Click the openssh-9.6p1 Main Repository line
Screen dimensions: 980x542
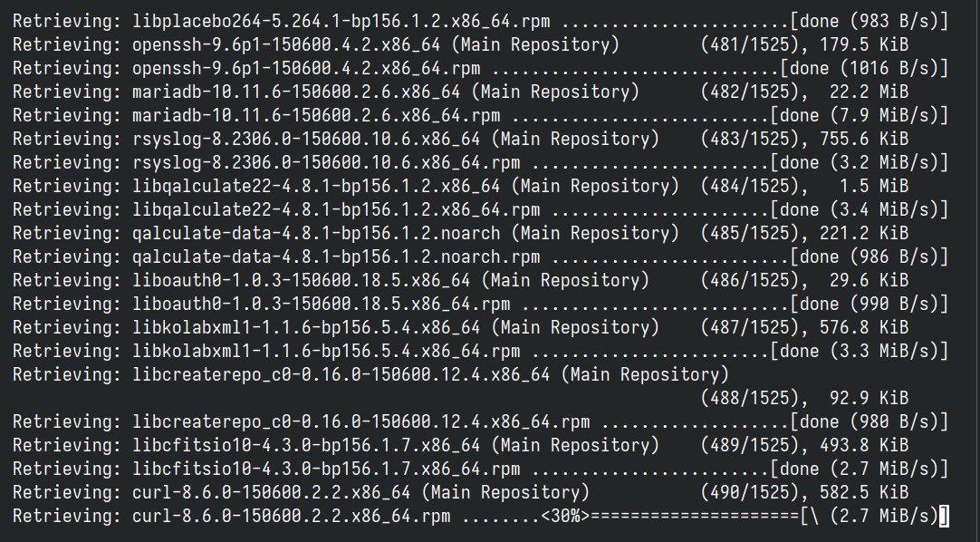click(461, 45)
